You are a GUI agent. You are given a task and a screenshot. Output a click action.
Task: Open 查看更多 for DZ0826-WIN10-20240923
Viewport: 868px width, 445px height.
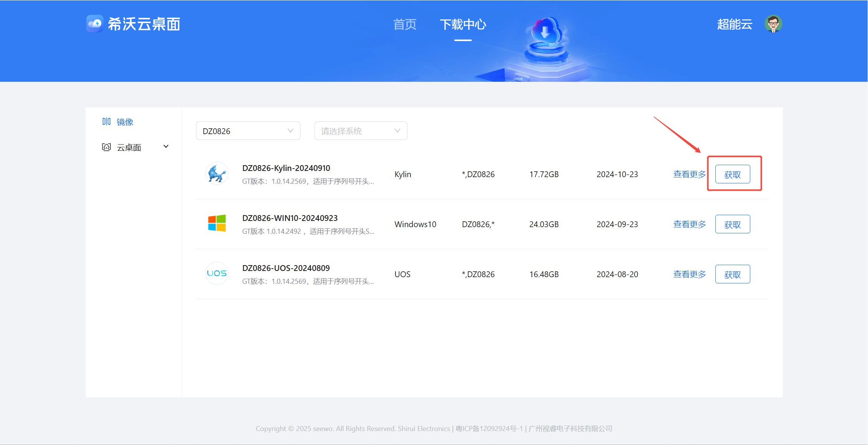(689, 224)
